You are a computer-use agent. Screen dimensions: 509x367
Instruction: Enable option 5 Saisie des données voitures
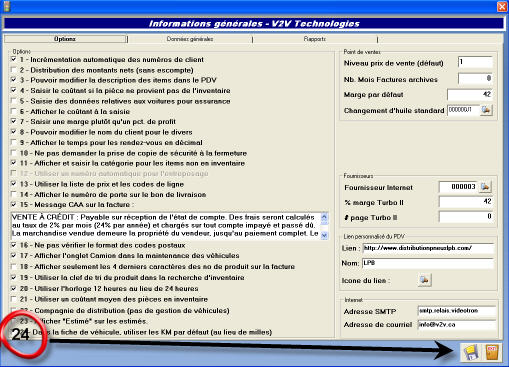[x=14, y=101]
